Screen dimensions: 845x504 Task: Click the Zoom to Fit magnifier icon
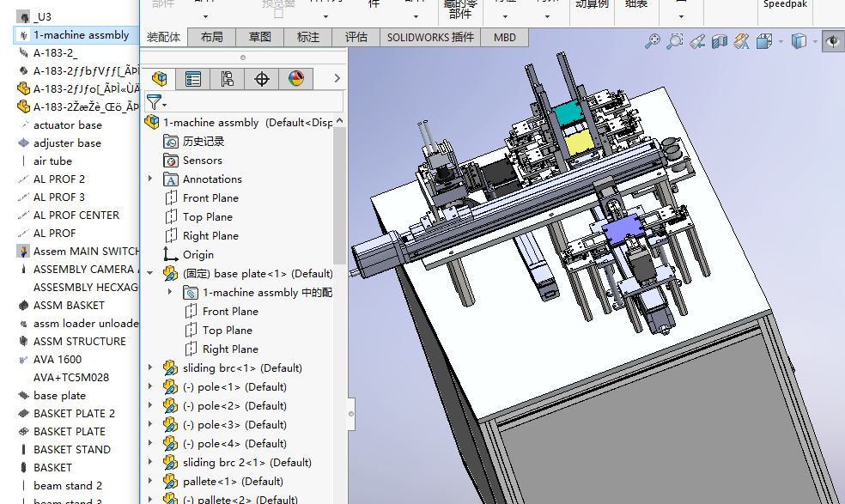click(x=653, y=41)
